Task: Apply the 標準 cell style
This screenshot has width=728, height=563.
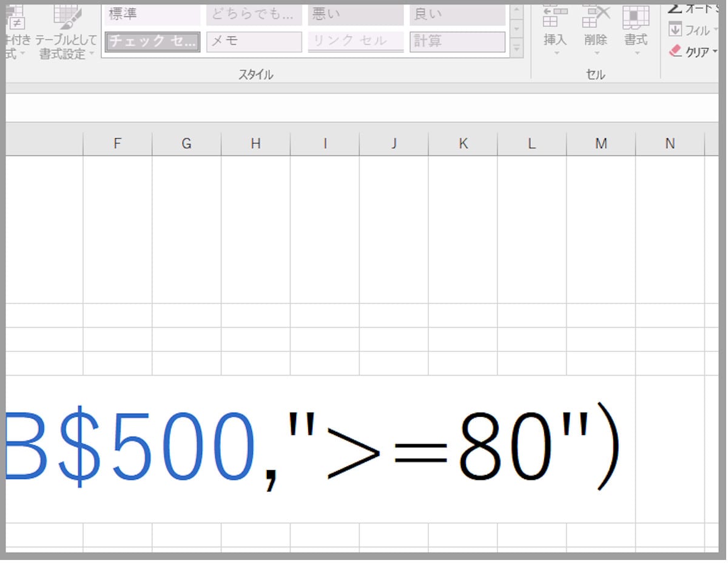Action: (152, 15)
